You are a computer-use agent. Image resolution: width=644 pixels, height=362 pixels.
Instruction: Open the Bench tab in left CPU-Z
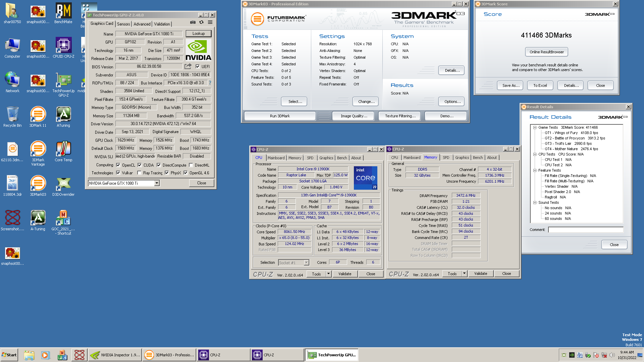click(x=342, y=158)
